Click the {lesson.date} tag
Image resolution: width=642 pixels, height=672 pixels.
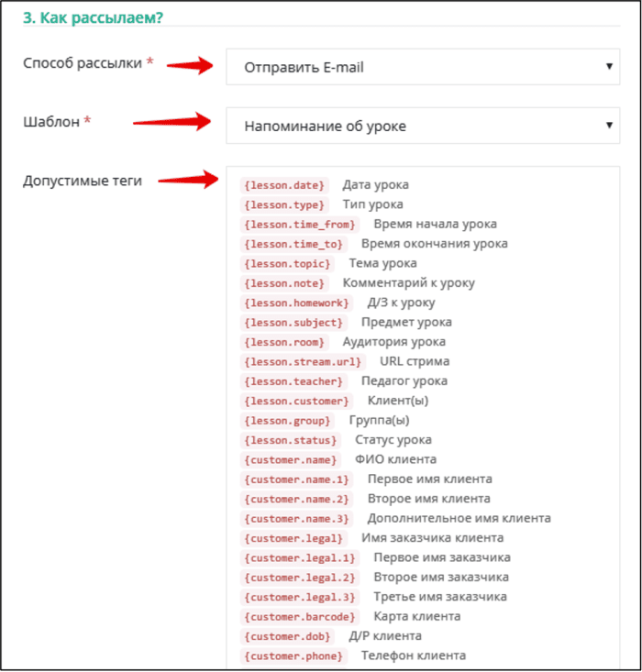(284, 185)
